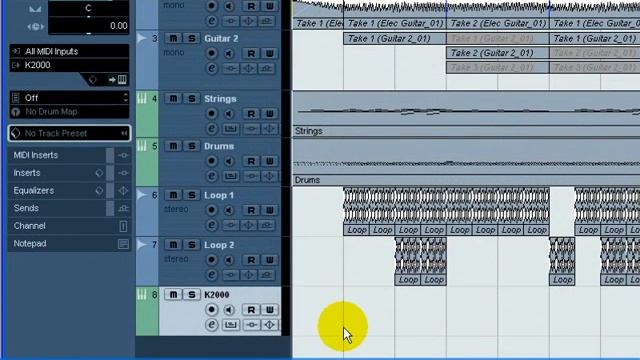Toggle monitor on Loop 1 track
This screenshot has width=640, height=360.
pyautogui.click(x=229, y=210)
